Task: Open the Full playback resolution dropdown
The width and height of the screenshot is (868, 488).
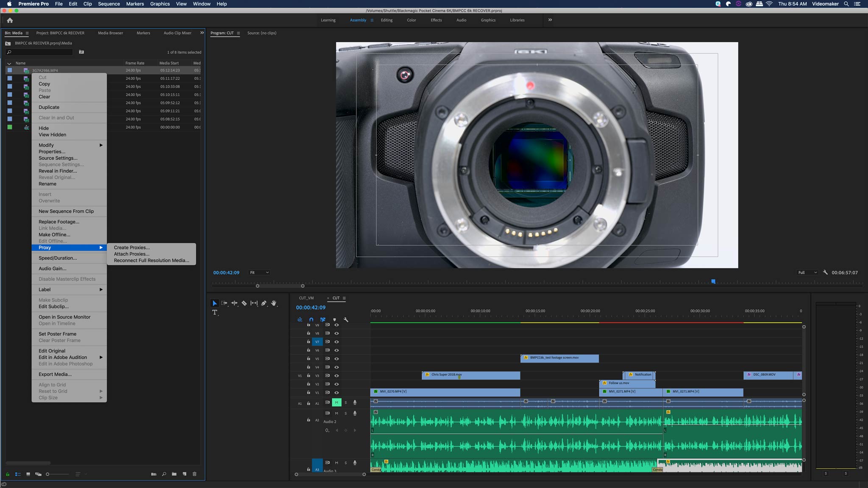Action: tap(807, 272)
